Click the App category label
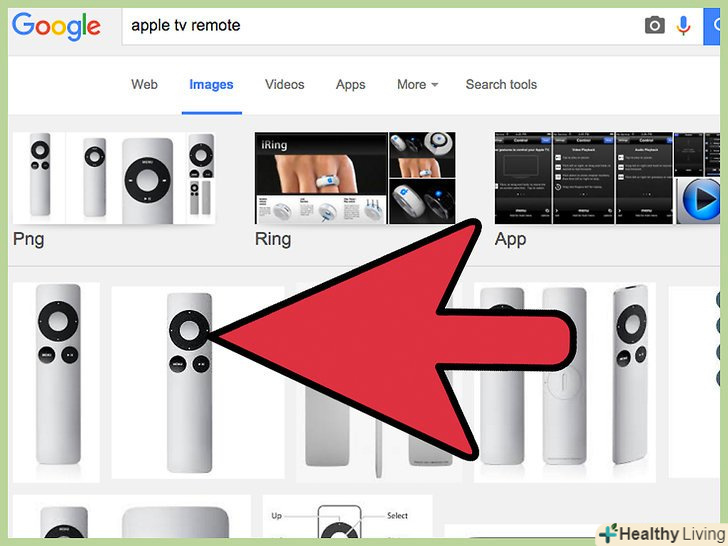 tap(510, 240)
